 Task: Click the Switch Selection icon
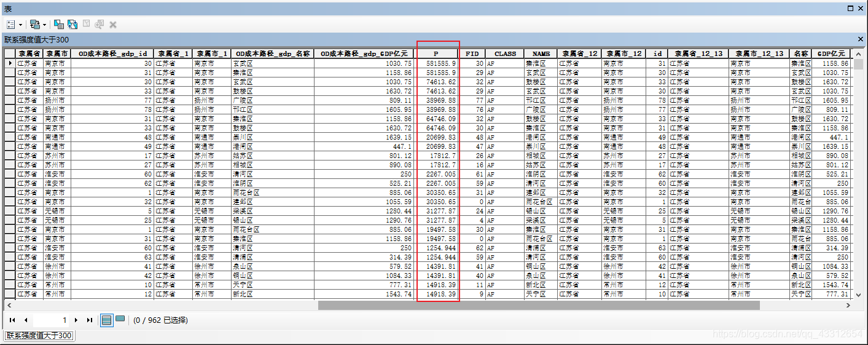pos(72,25)
